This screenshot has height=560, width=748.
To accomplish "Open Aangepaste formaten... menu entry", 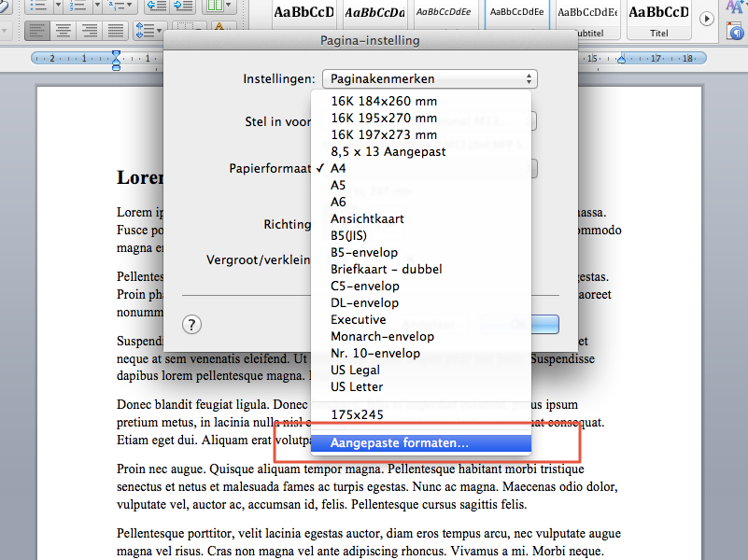I will point(421,442).
